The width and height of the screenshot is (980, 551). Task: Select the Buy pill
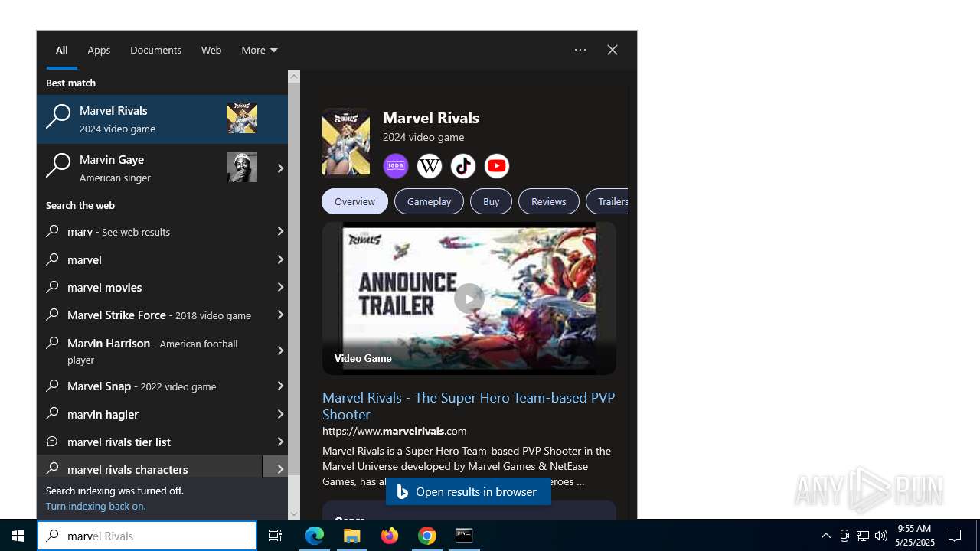[x=491, y=201]
